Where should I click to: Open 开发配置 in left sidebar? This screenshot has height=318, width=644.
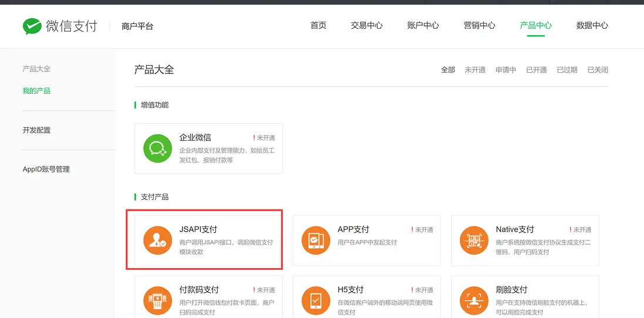[x=36, y=130]
